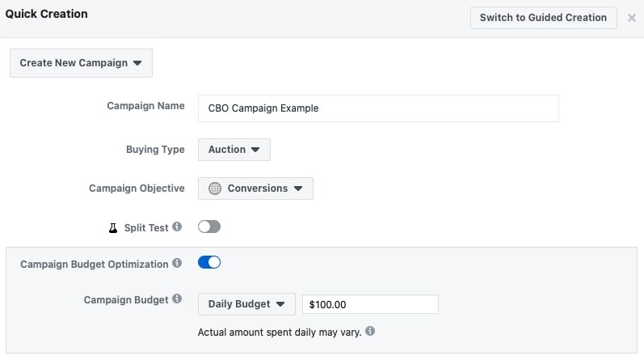
Task: Click the Split Test flask icon
Action: click(x=113, y=228)
